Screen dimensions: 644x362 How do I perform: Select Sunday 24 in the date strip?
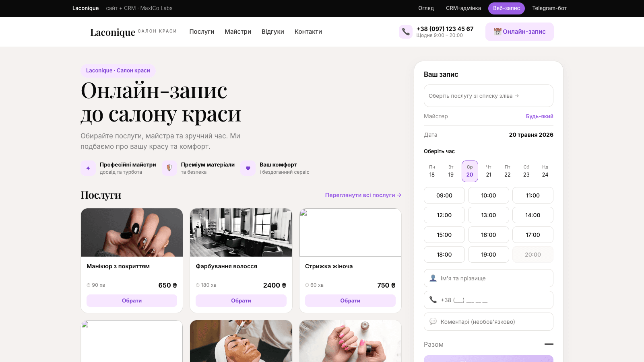point(545,171)
